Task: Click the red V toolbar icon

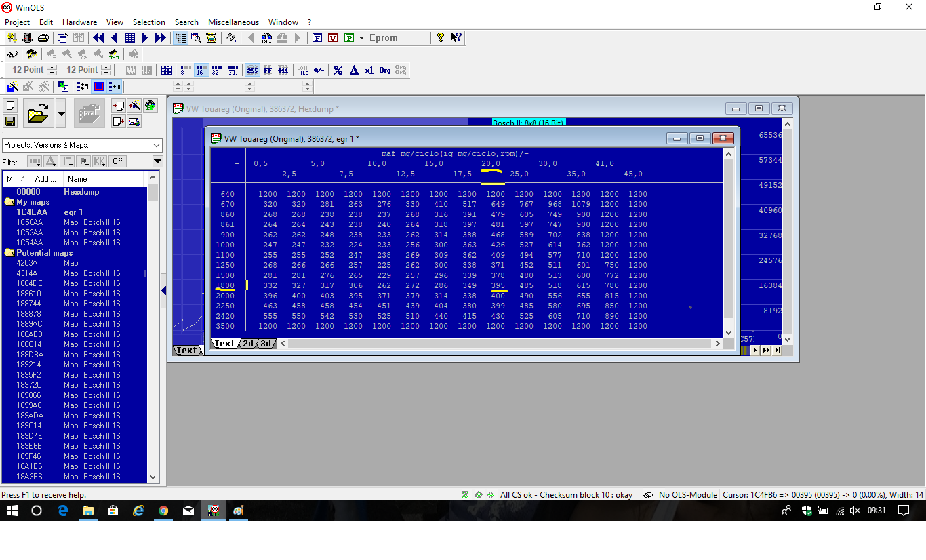Action: 333,38
